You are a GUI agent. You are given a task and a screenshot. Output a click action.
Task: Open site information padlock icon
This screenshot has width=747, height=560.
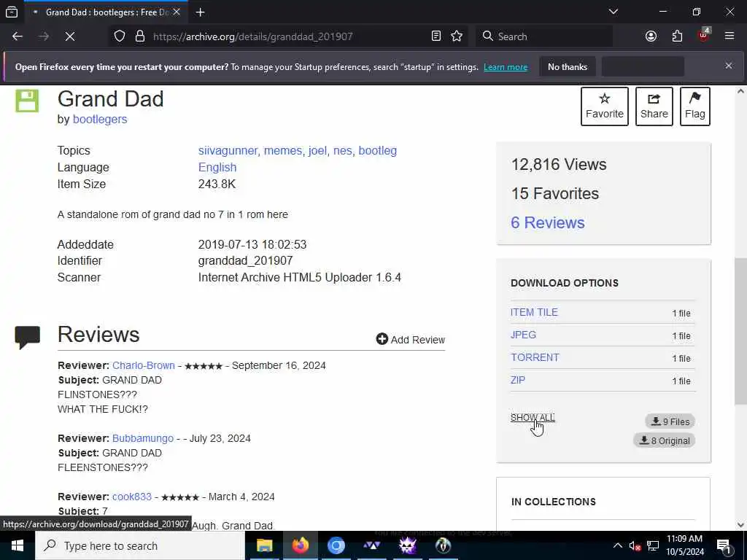[139, 36]
